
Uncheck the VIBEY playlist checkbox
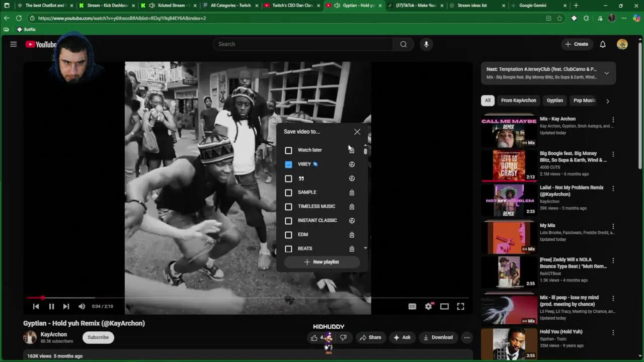click(288, 164)
